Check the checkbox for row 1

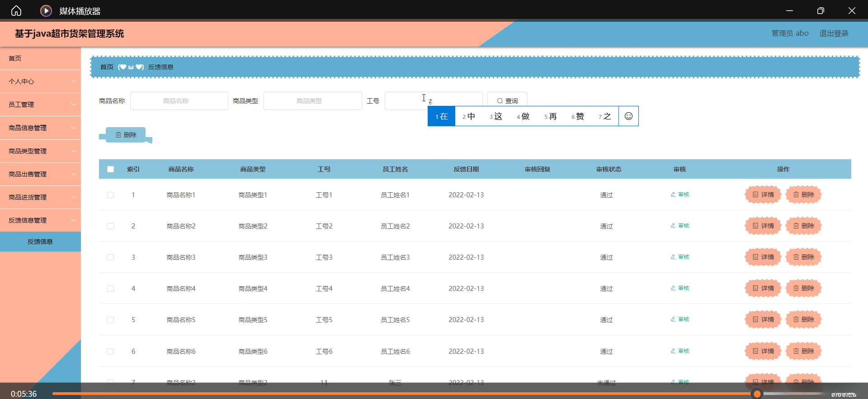(110, 195)
